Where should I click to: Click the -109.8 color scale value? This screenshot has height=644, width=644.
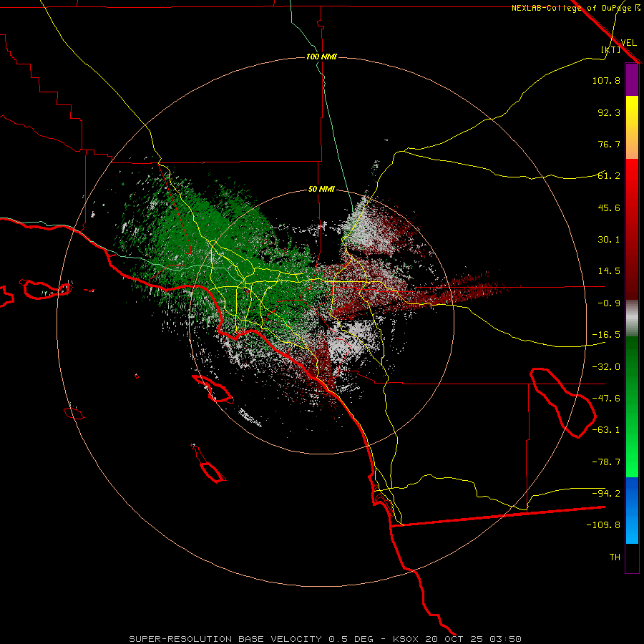coord(603,525)
